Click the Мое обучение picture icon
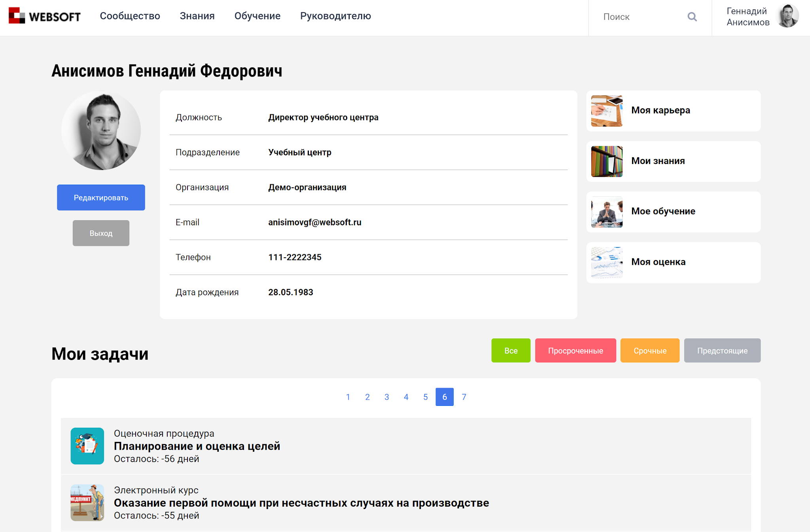The height and width of the screenshot is (532, 810). [x=606, y=212]
